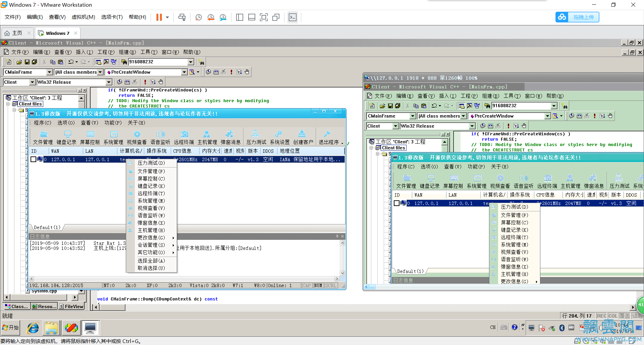Open CMainFrame class dropdown in left window
The image size is (644, 345).
49,72
